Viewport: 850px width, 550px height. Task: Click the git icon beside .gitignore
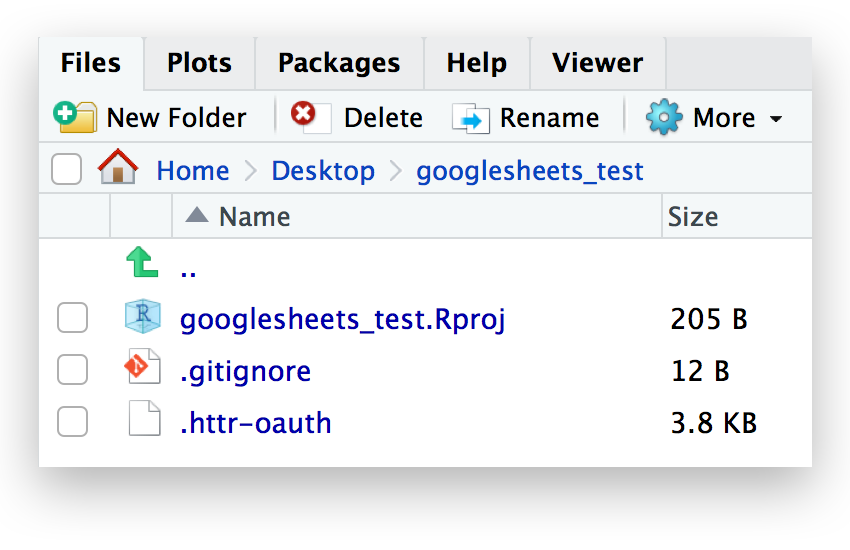click(143, 370)
